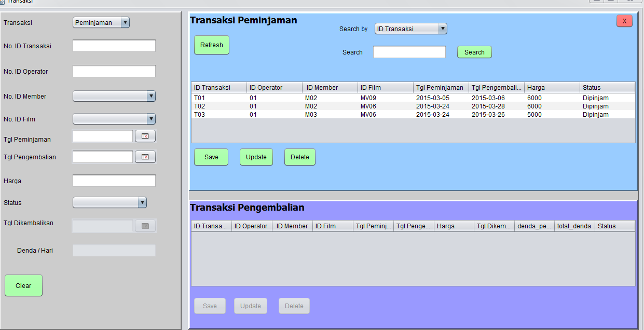Click the Refresh button

[x=211, y=45]
